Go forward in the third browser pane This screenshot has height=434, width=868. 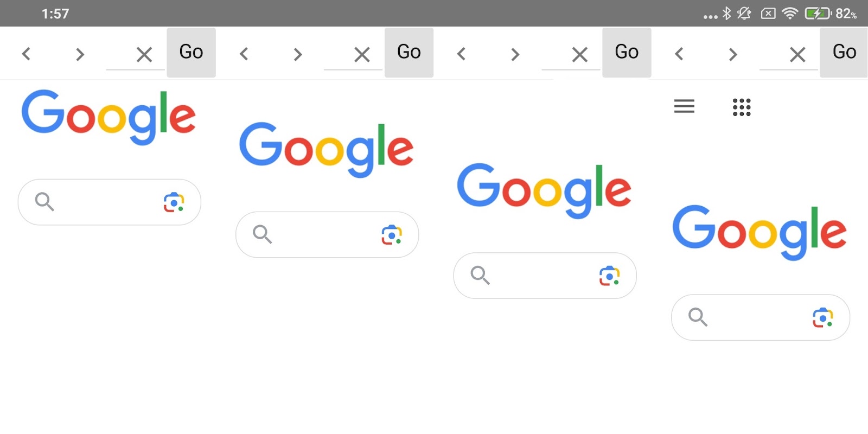pyautogui.click(x=515, y=54)
